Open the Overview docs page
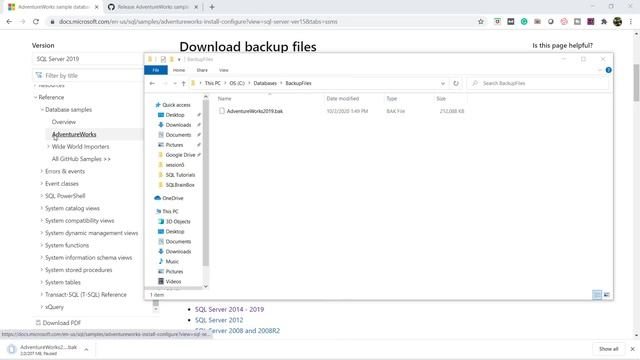Screen dimensions: 640x360 pyautogui.click(x=64, y=122)
